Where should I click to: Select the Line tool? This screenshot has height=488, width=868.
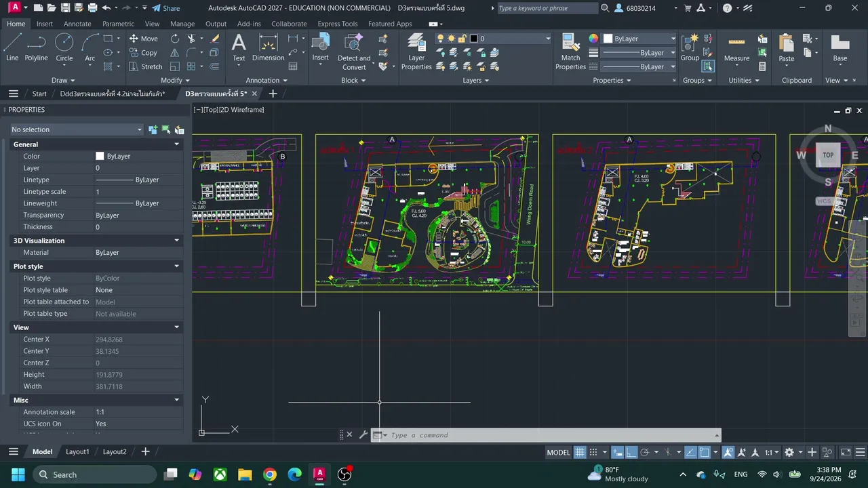pyautogui.click(x=12, y=48)
